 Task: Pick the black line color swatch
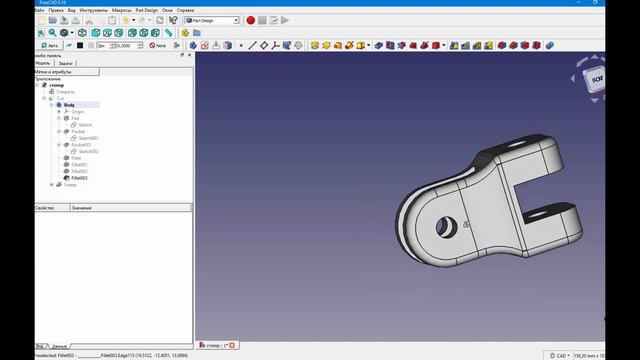coord(80,45)
